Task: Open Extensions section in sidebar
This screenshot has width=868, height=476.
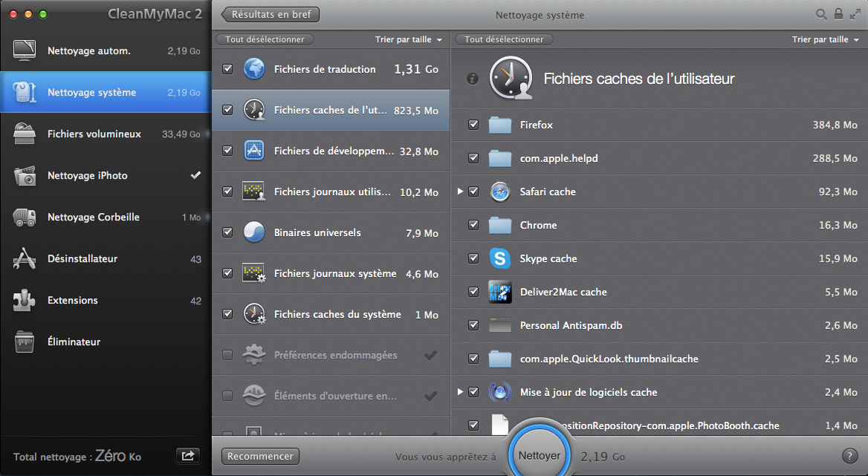Action: tap(106, 300)
